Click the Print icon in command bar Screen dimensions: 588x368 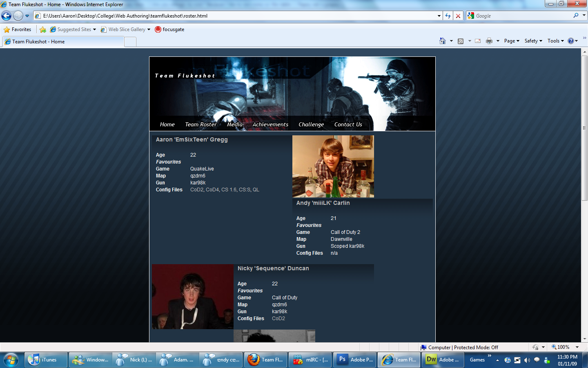point(489,41)
